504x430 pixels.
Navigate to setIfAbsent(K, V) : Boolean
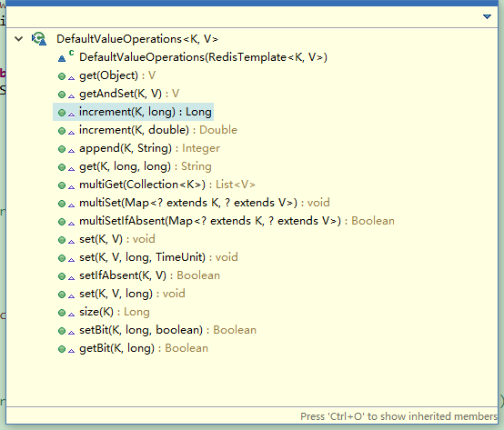point(149,275)
